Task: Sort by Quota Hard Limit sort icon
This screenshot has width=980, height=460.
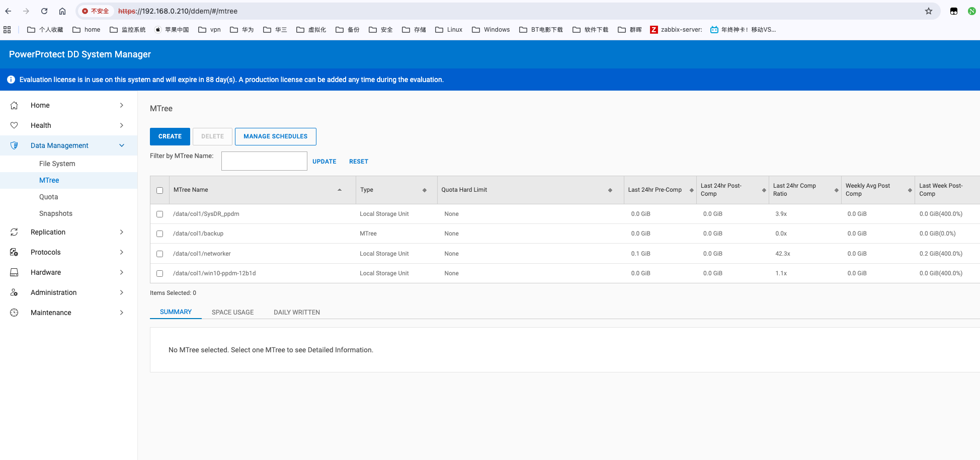Action: pyautogui.click(x=610, y=190)
